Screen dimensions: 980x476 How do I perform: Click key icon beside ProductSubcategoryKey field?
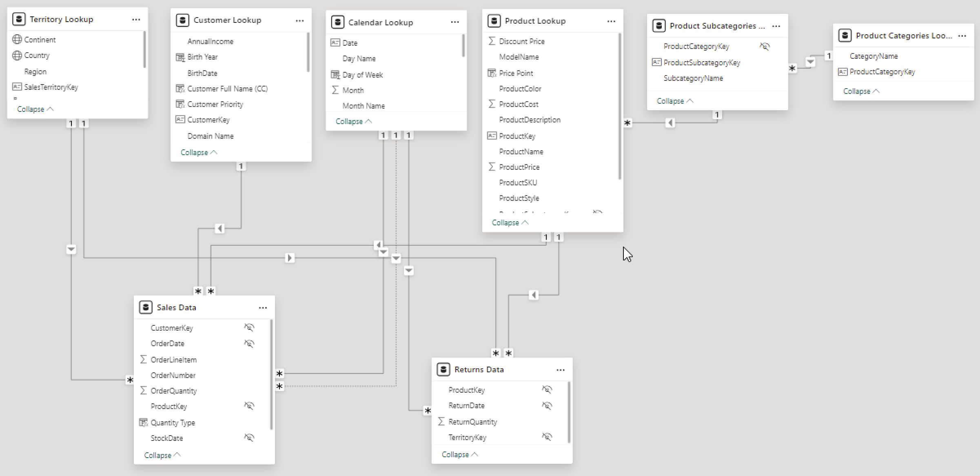(656, 62)
